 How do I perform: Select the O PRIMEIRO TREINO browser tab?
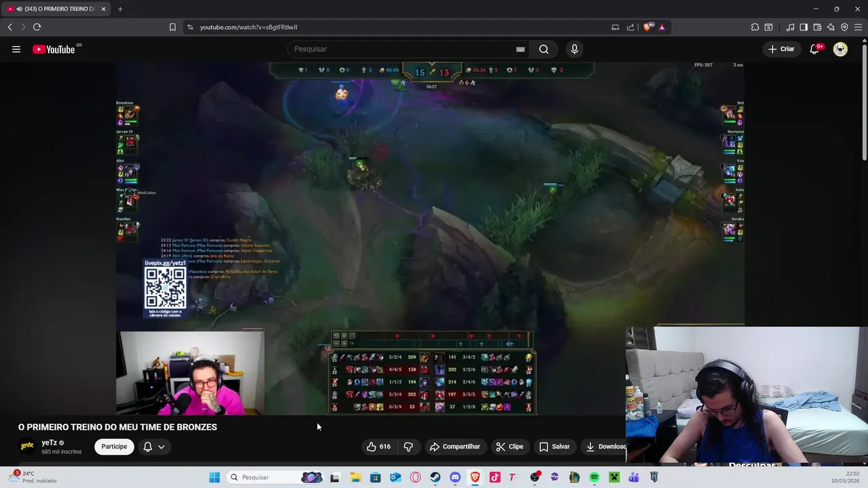(x=54, y=9)
